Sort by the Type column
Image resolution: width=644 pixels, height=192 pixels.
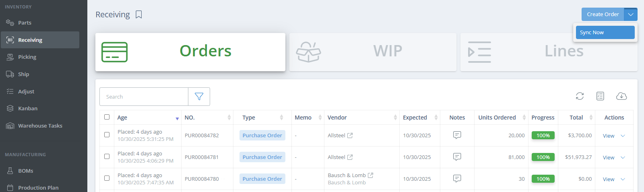pos(262,118)
